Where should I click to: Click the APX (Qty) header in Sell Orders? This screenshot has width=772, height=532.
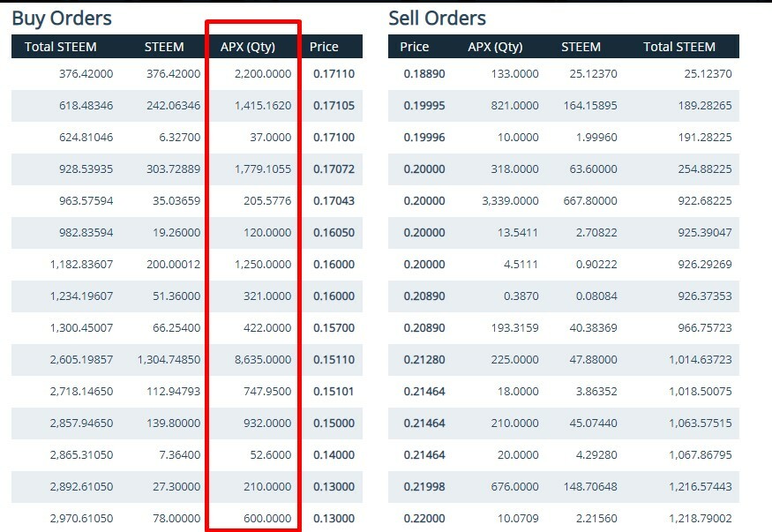[x=496, y=46]
